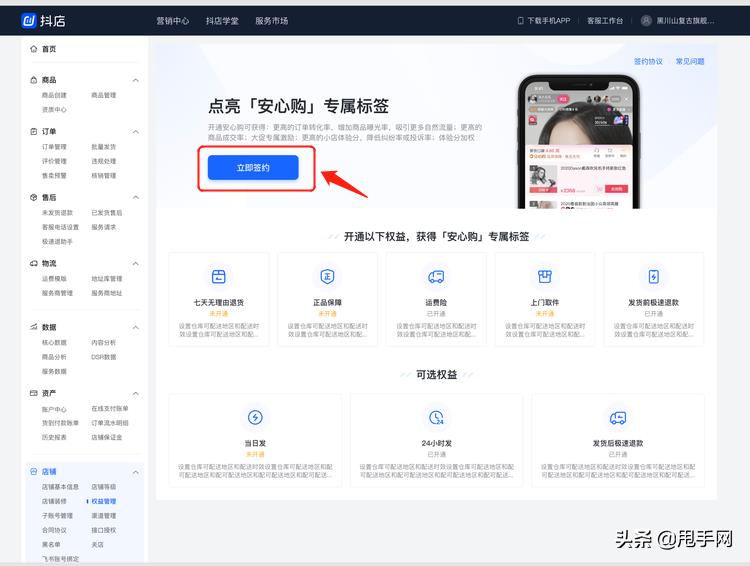Viewport: 750px width, 566px height.
Task: Open 子账号管理 in the sidebar
Action: pyautogui.click(x=57, y=516)
